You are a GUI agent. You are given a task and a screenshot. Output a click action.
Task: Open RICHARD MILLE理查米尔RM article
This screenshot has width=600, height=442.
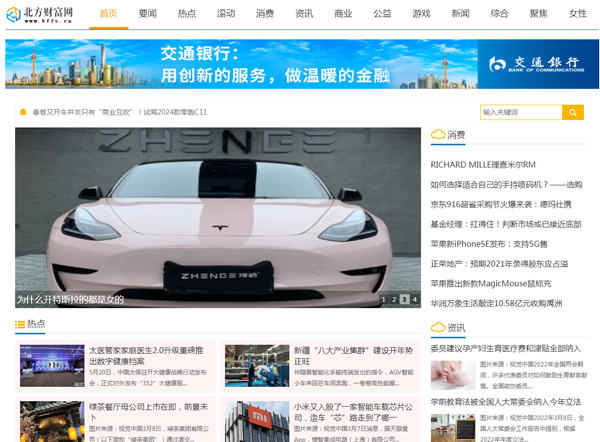tap(483, 165)
